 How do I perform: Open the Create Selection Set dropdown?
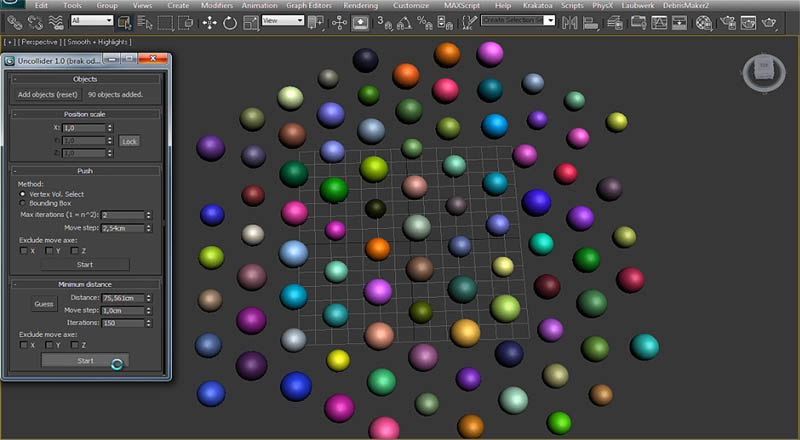[x=518, y=21]
